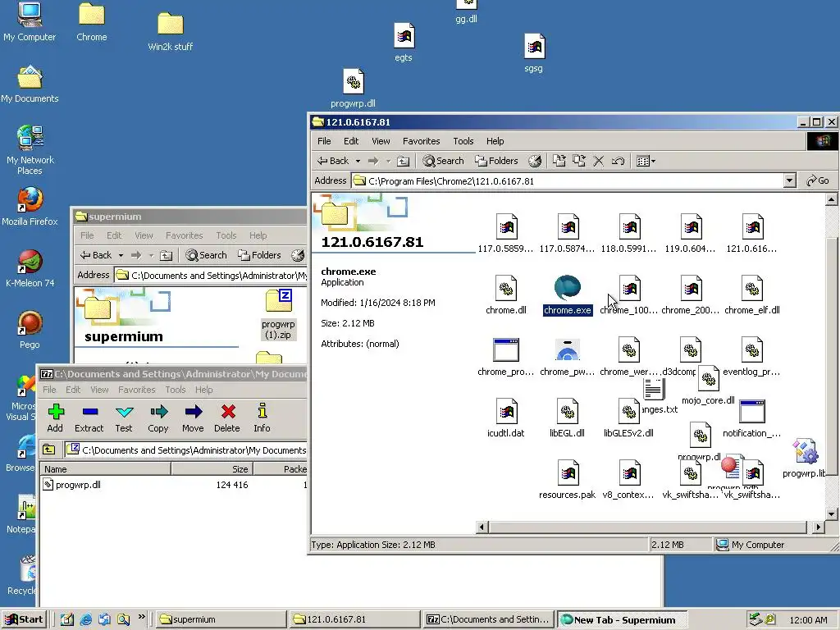Screen dimensions: 840x630
Task: Open Edit menu in supermium window
Action: [x=114, y=235]
